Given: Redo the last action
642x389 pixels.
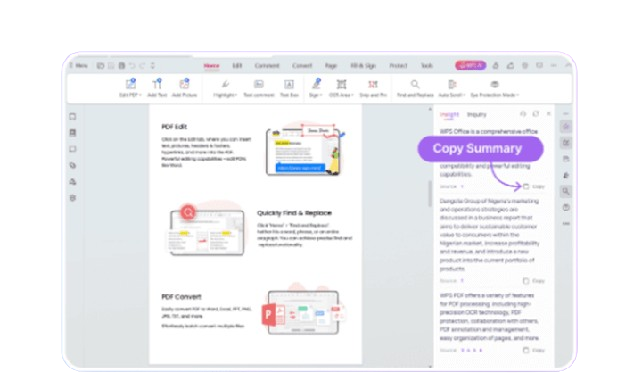Looking at the screenshot, I should (x=142, y=66).
